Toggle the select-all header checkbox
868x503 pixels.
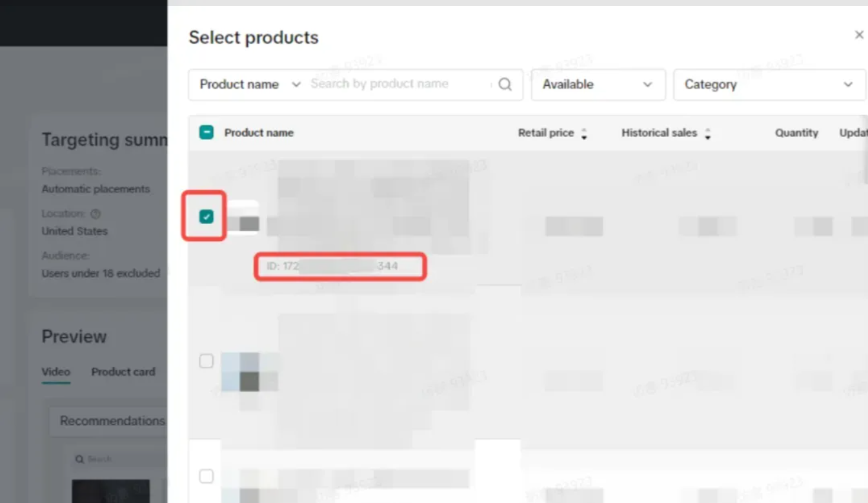coord(207,133)
